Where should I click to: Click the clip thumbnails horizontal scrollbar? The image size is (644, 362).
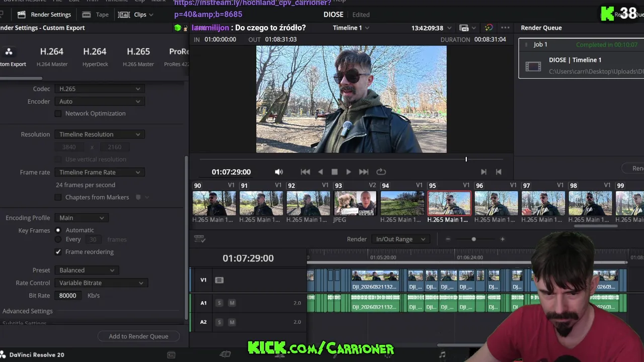[596, 226]
